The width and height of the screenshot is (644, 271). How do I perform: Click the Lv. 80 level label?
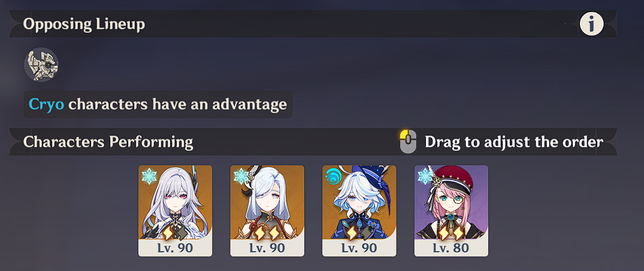pyautogui.click(x=451, y=248)
